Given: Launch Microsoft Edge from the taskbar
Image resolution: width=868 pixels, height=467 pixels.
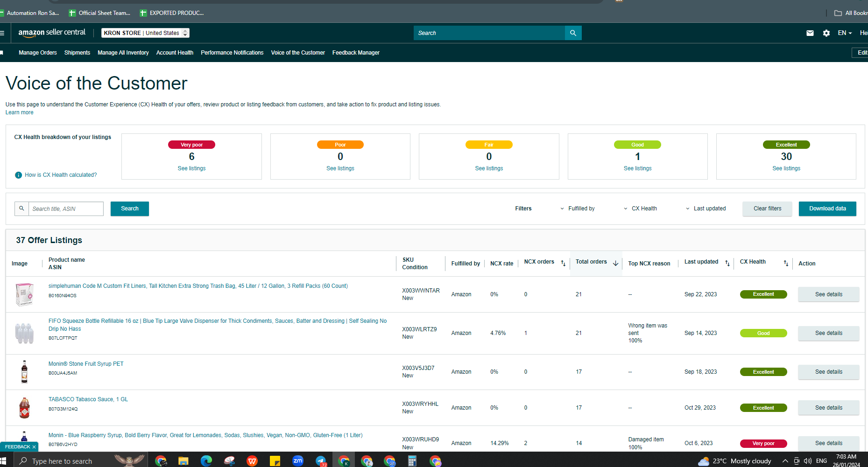Looking at the screenshot, I should click(x=206, y=461).
